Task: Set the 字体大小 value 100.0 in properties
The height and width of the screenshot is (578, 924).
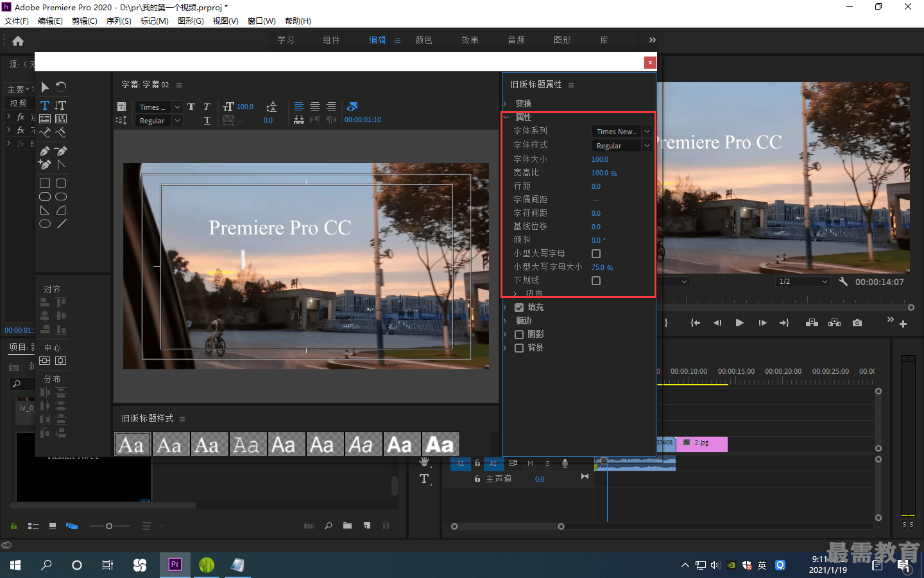Action: 600,159
